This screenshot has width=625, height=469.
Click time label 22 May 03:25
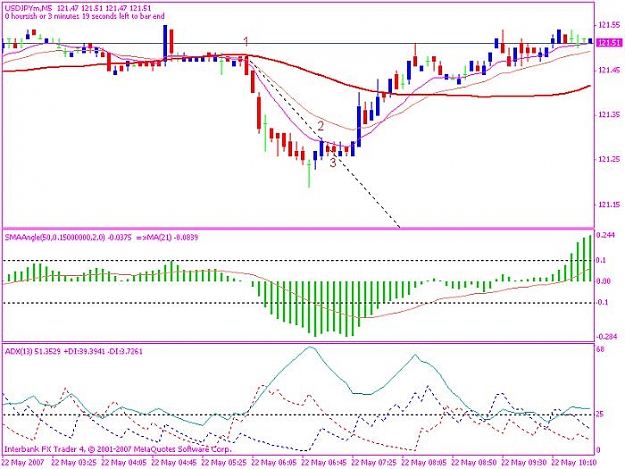(74, 463)
